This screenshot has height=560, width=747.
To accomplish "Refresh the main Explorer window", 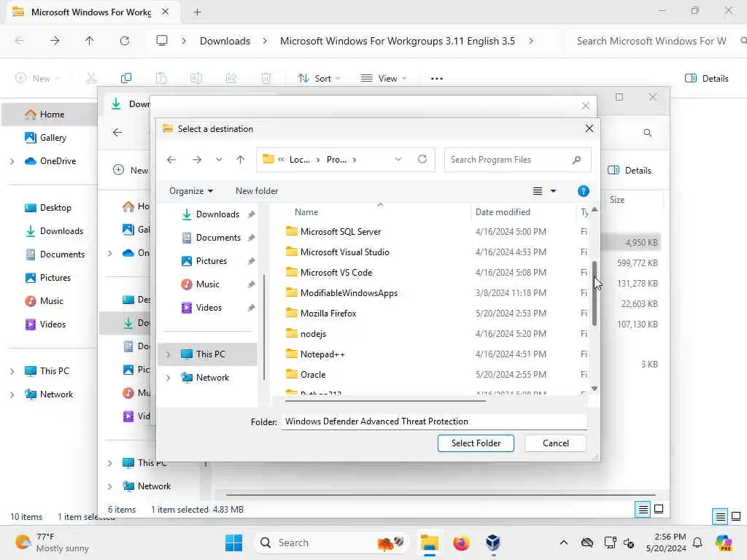I will [x=125, y=42].
